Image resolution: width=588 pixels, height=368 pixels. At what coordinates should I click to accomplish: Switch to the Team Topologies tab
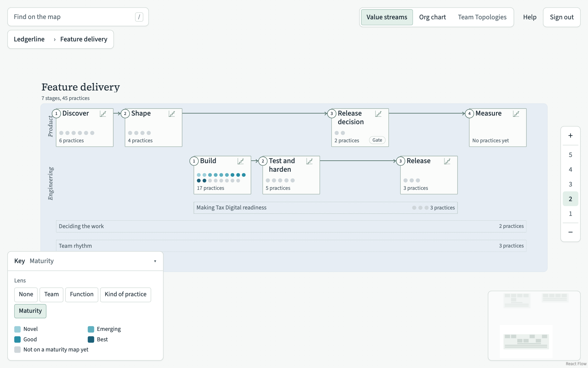click(482, 17)
